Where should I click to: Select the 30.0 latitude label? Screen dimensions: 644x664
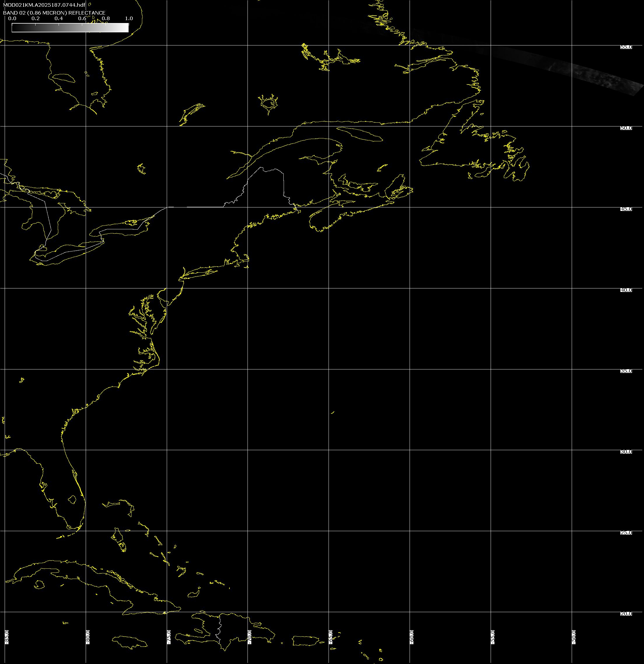pyautogui.click(x=626, y=452)
